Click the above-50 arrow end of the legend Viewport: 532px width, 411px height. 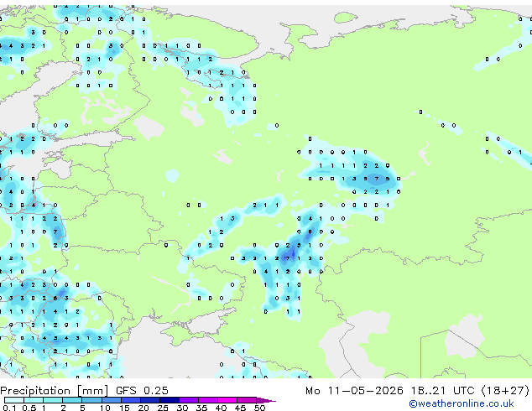266,400
